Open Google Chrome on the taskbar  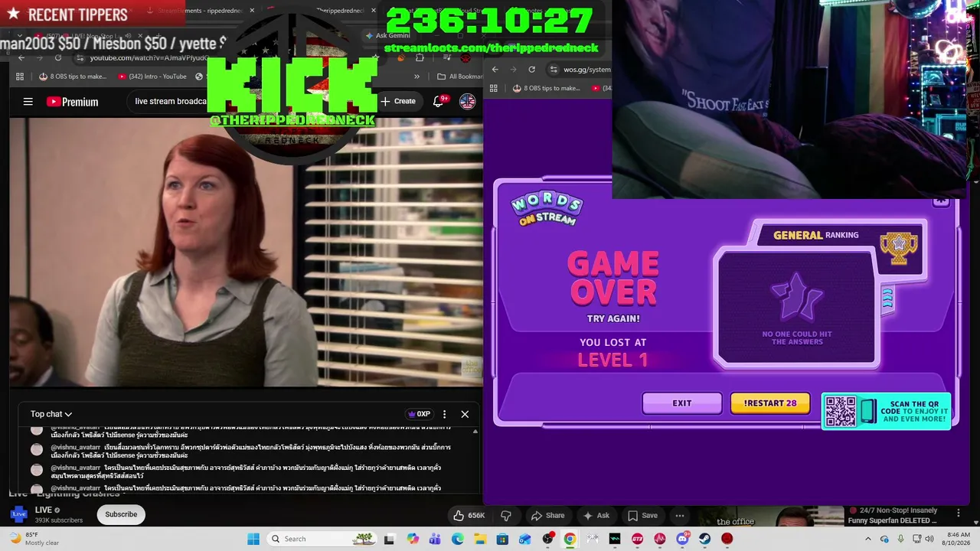coord(570,539)
